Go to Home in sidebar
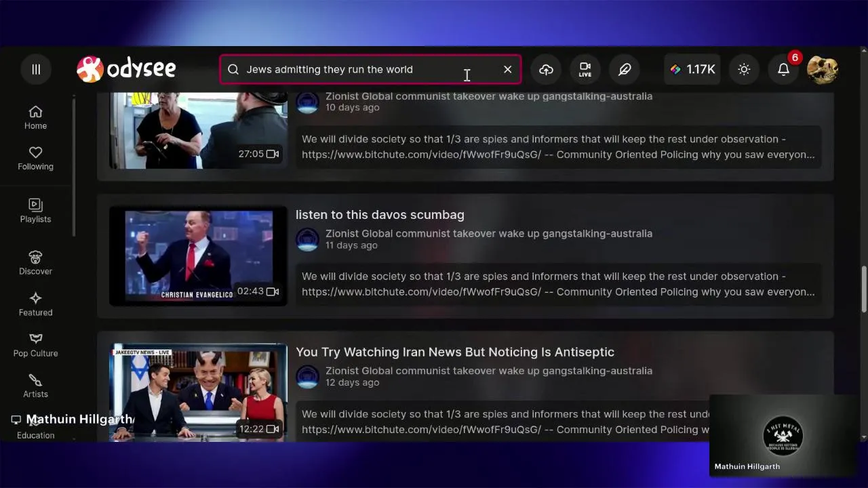Screen dimensions: 868x488 point(35,117)
